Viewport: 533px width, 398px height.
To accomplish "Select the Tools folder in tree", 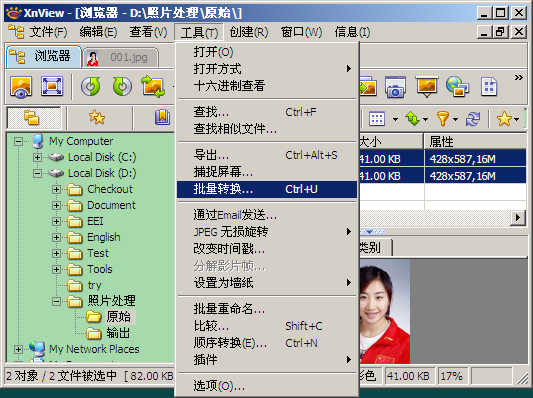I will (x=100, y=269).
